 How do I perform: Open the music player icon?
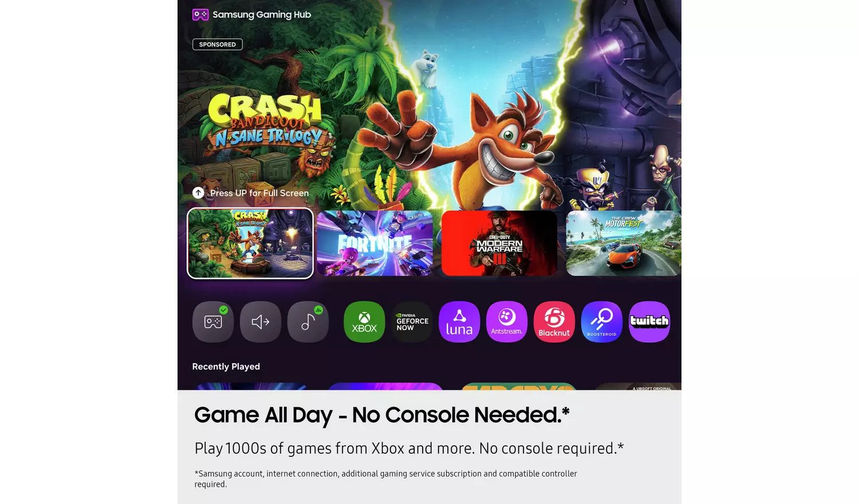coord(308,322)
